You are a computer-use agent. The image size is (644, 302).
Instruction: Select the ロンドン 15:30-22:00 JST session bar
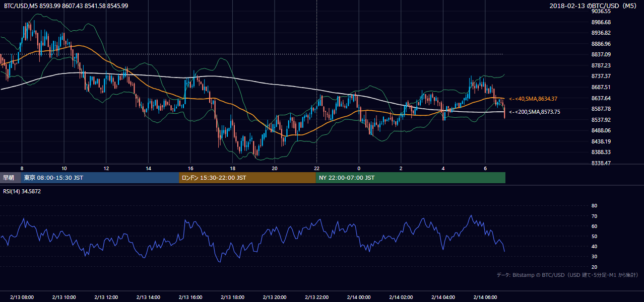click(247, 178)
